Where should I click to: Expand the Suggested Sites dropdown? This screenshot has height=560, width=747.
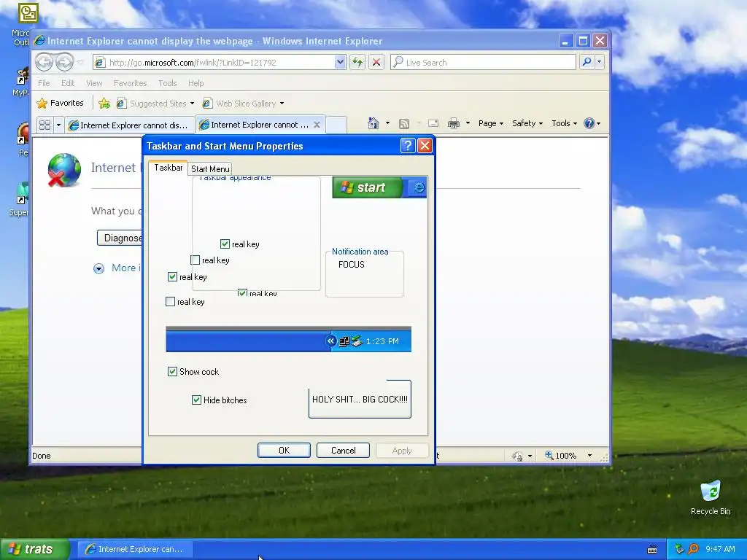tap(192, 104)
